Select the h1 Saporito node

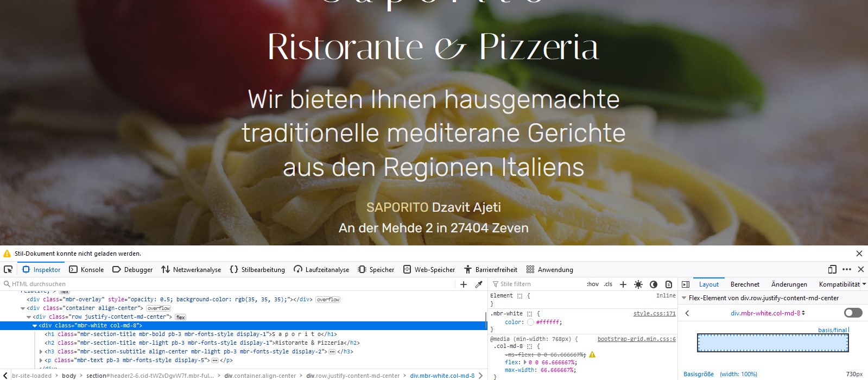point(191,334)
